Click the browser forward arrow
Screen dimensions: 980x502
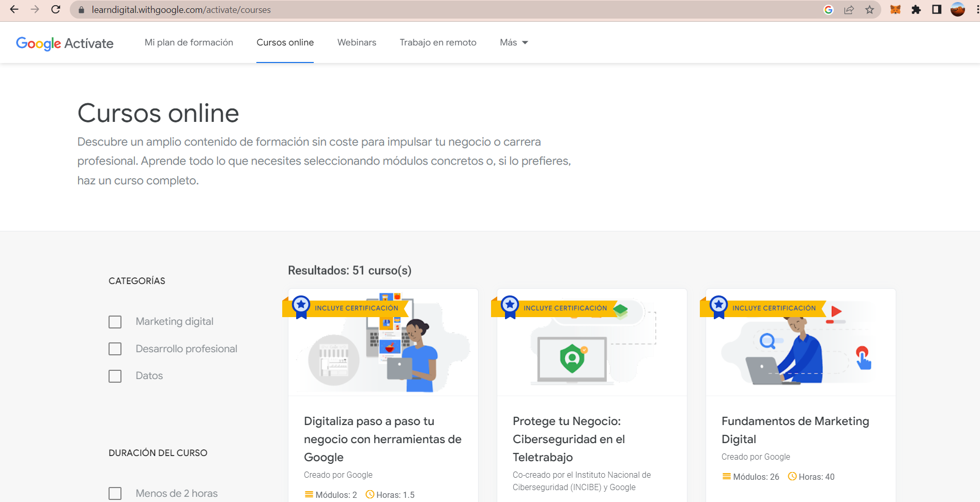click(35, 9)
